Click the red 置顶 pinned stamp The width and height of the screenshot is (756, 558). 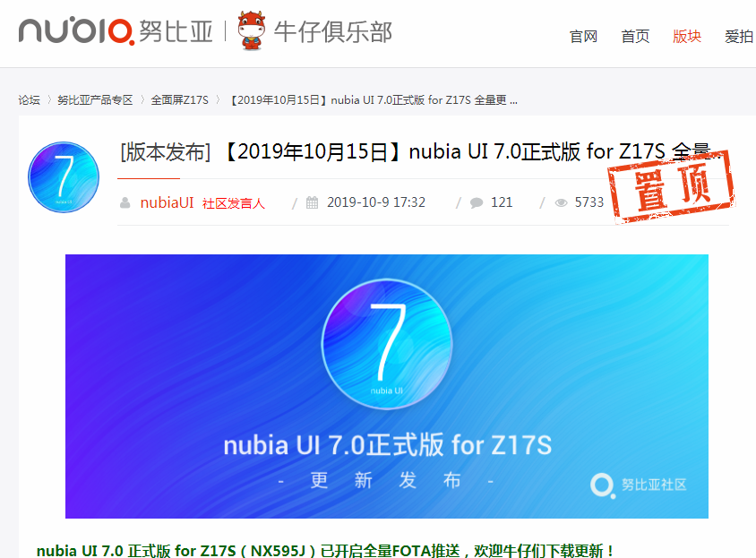672,186
